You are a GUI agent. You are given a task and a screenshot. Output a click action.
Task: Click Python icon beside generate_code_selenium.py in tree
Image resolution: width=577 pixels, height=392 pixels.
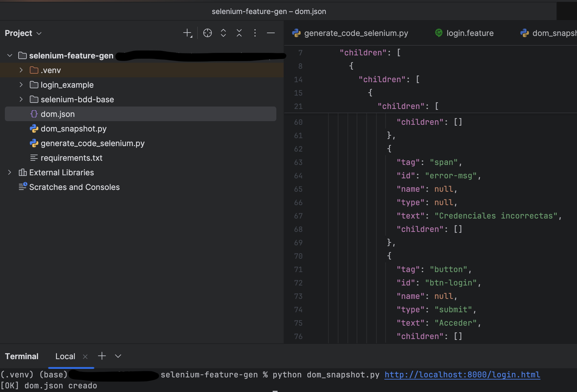34,143
